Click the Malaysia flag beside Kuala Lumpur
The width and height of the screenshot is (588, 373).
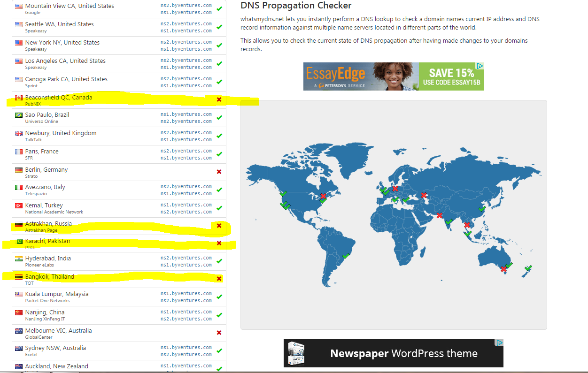(19, 295)
